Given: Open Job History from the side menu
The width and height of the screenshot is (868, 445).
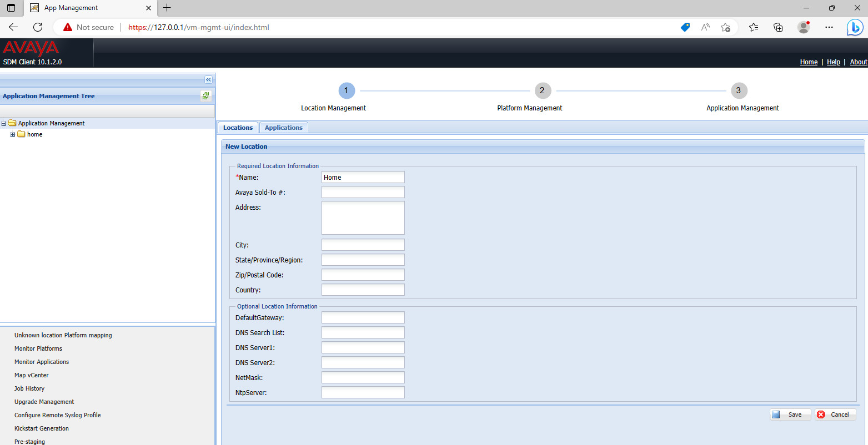Looking at the screenshot, I should [29, 388].
